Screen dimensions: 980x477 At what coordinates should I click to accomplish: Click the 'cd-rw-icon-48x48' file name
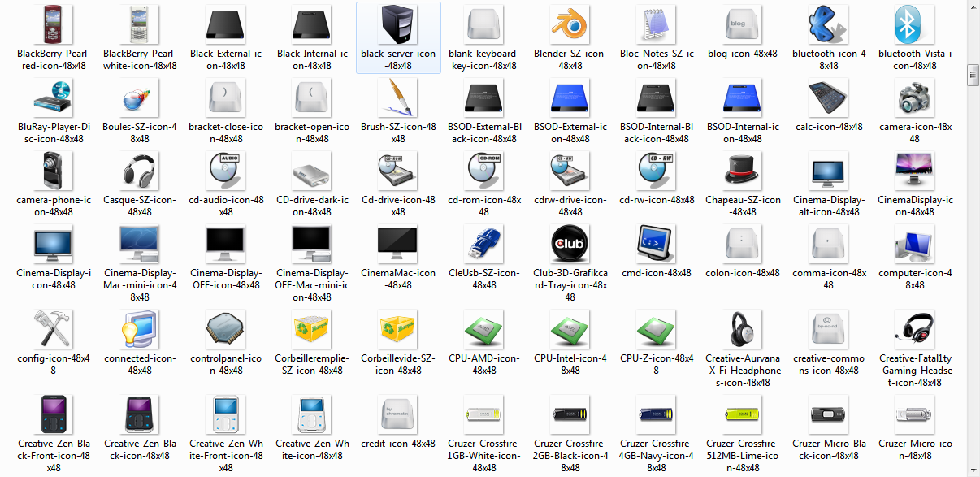[x=657, y=200]
